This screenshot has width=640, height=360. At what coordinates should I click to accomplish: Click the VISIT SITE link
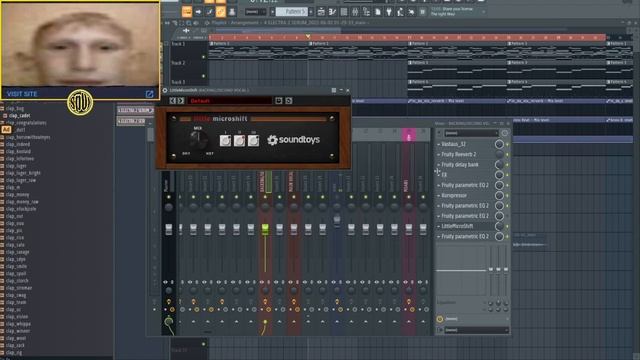[22, 94]
